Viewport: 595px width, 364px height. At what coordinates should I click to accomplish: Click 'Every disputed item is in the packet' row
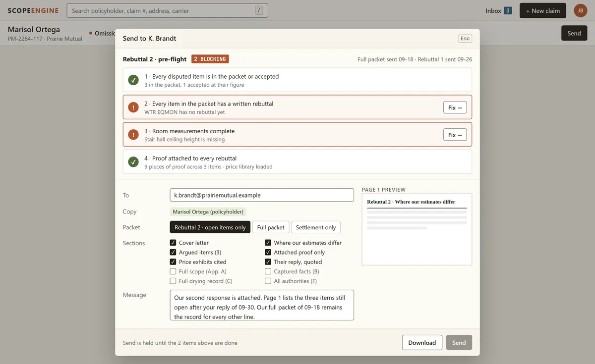tap(297, 80)
